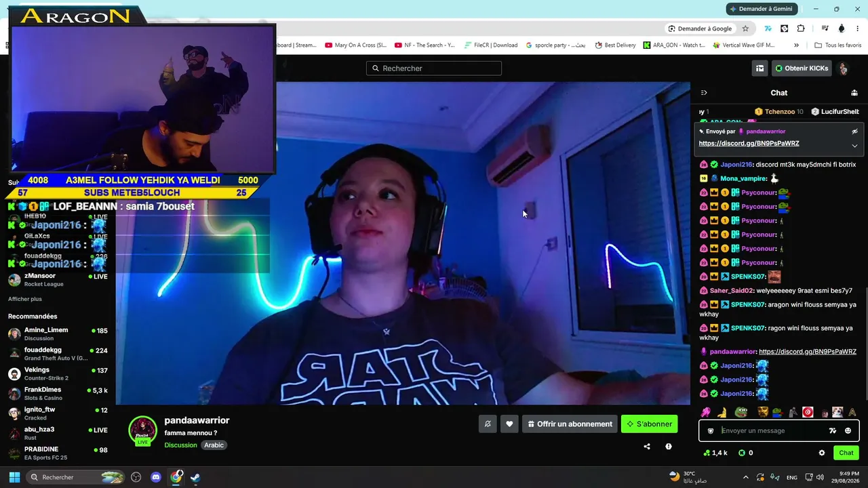Open the user profile avatar menu
868x488 pixels.
coord(843,68)
